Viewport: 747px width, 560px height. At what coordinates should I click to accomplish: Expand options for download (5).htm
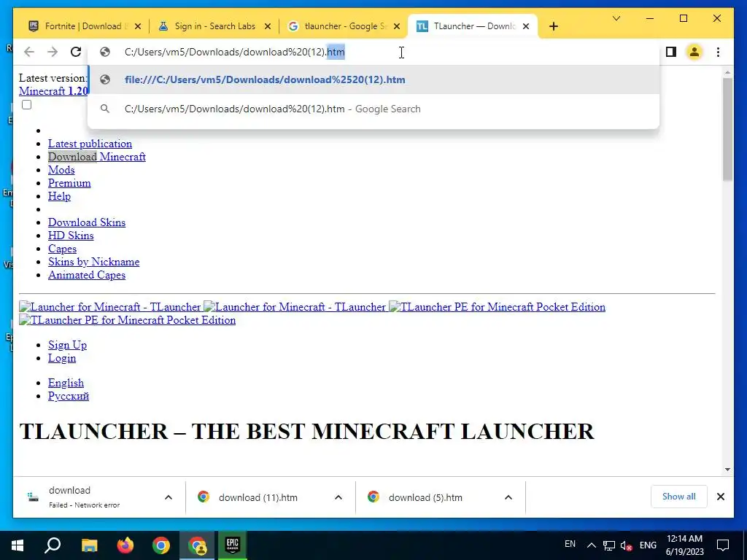(508, 497)
